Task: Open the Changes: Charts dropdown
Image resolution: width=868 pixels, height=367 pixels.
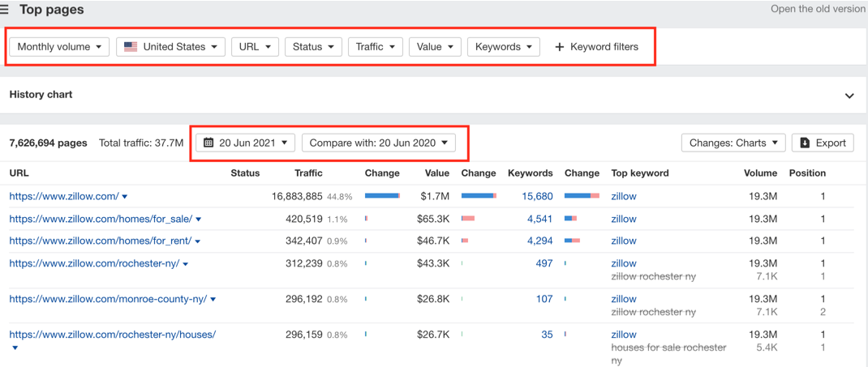Action: [x=733, y=143]
